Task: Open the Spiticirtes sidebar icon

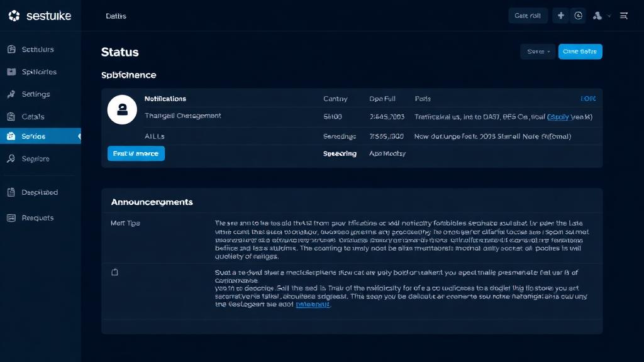Action: click(11, 72)
